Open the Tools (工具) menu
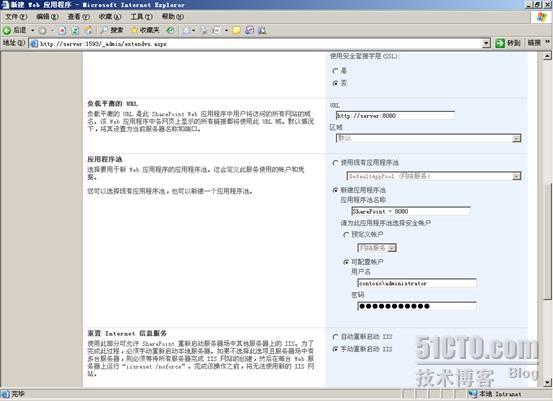Viewport: 553px width, 401px height. click(141, 17)
